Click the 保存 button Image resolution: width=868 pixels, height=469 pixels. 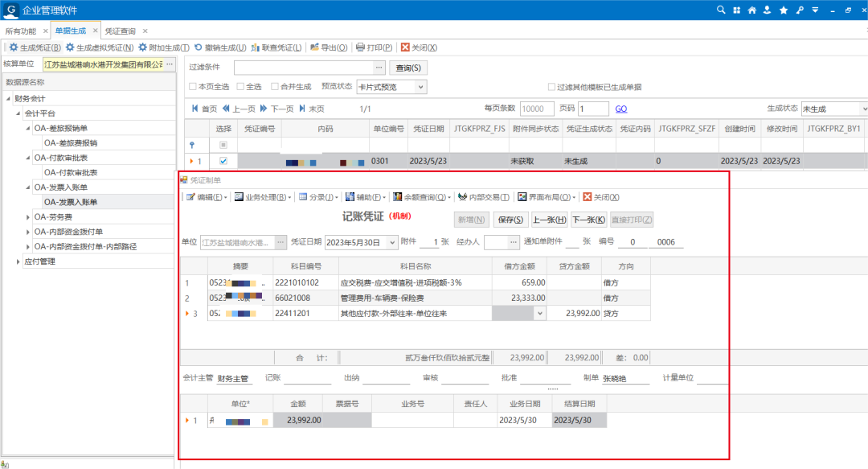tap(511, 220)
